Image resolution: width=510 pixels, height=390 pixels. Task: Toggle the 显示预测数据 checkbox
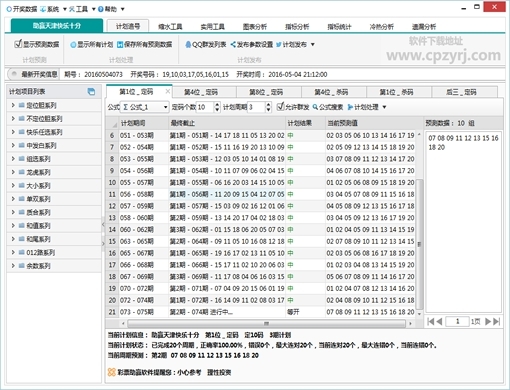(18, 44)
